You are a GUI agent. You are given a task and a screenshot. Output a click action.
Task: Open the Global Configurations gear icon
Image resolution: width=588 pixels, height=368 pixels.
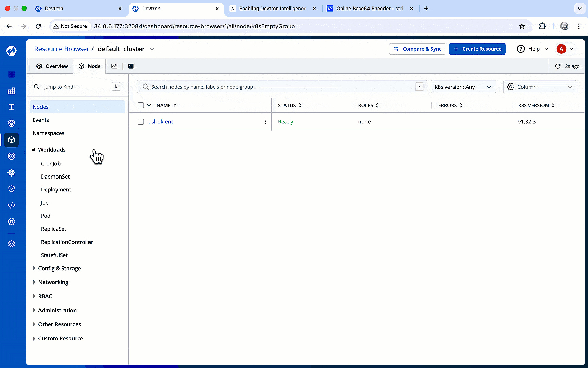(x=11, y=221)
